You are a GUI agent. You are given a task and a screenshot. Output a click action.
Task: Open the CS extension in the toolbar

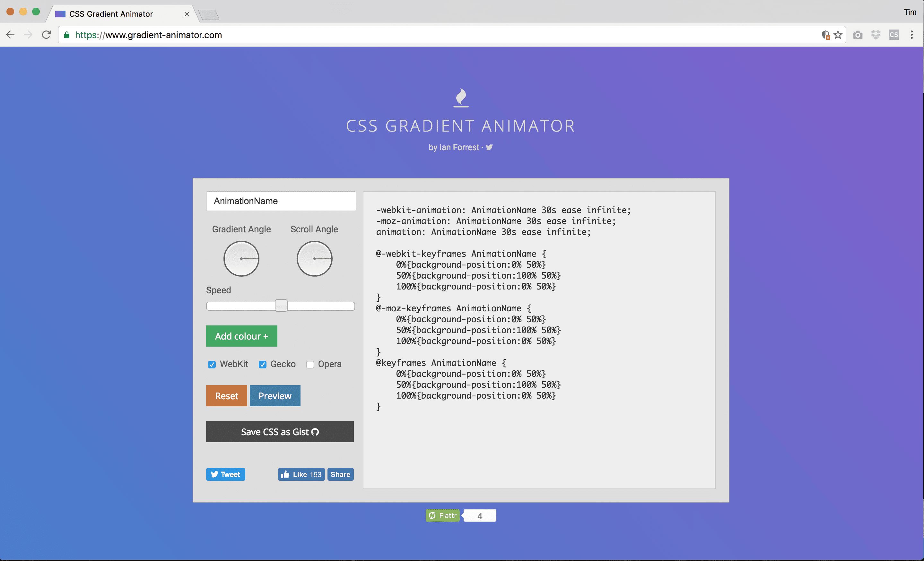pyautogui.click(x=893, y=34)
